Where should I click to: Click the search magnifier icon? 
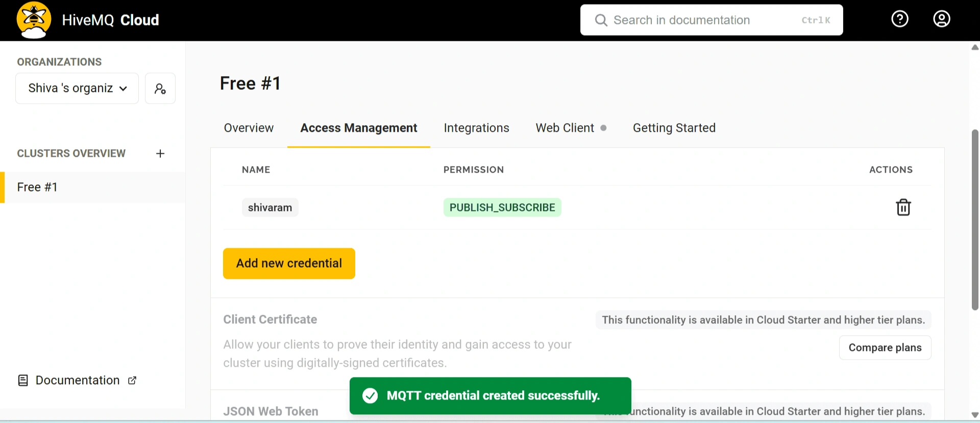click(601, 20)
